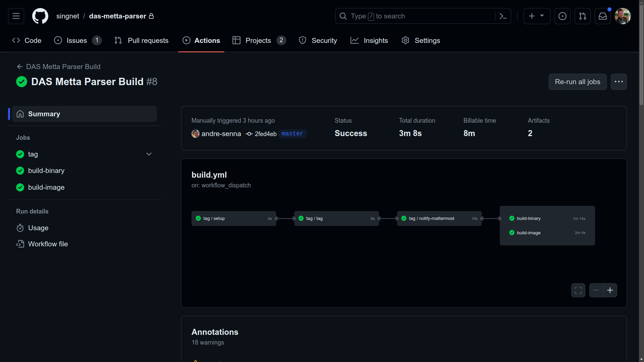Click the 'on: workflow_dispatch' text
The image size is (644, 362).
[x=221, y=185]
